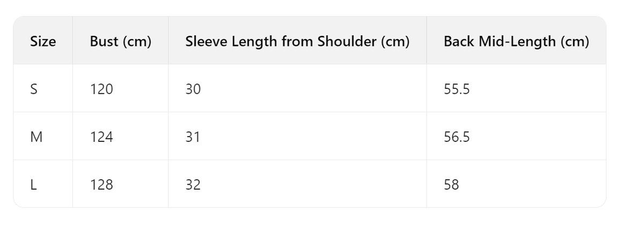
Task: Click sleeve length value 30
Action: (x=193, y=89)
